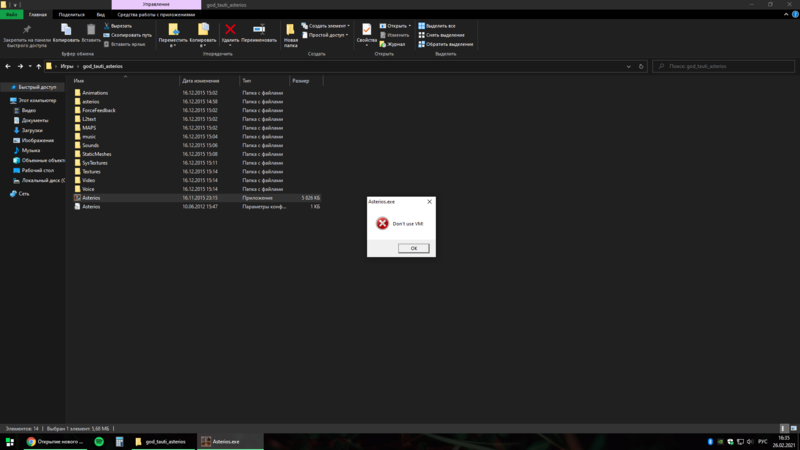Click the Rename icon in ribbon
This screenshot has height=450, width=800.
[x=259, y=31]
